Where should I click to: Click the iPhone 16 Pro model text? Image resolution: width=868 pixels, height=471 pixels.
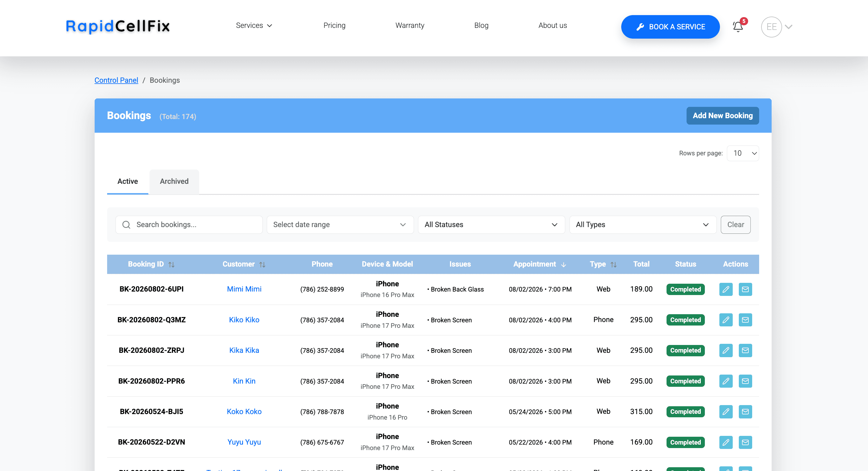click(x=387, y=417)
